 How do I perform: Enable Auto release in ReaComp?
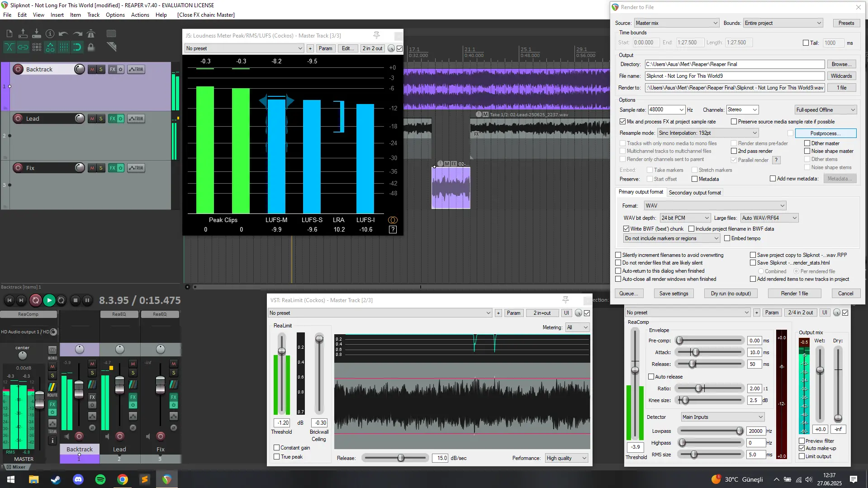click(651, 377)
